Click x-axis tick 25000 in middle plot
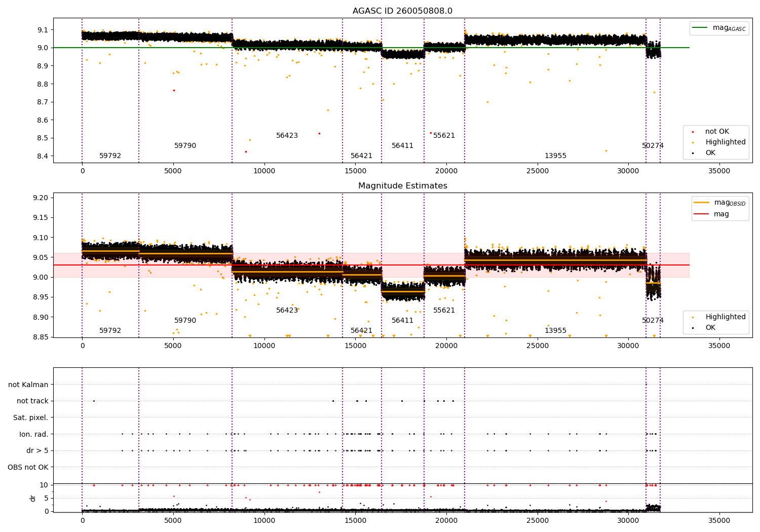The image size is (760, 532). (x=537, y=346)
